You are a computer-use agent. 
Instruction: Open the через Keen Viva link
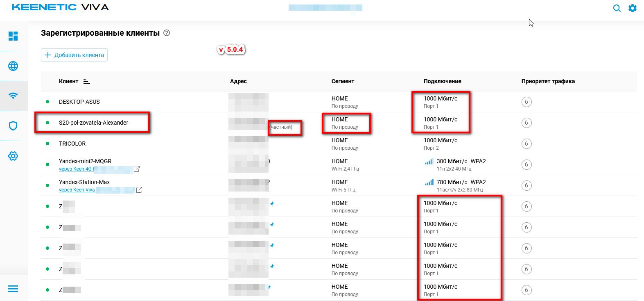pos(77,190)
